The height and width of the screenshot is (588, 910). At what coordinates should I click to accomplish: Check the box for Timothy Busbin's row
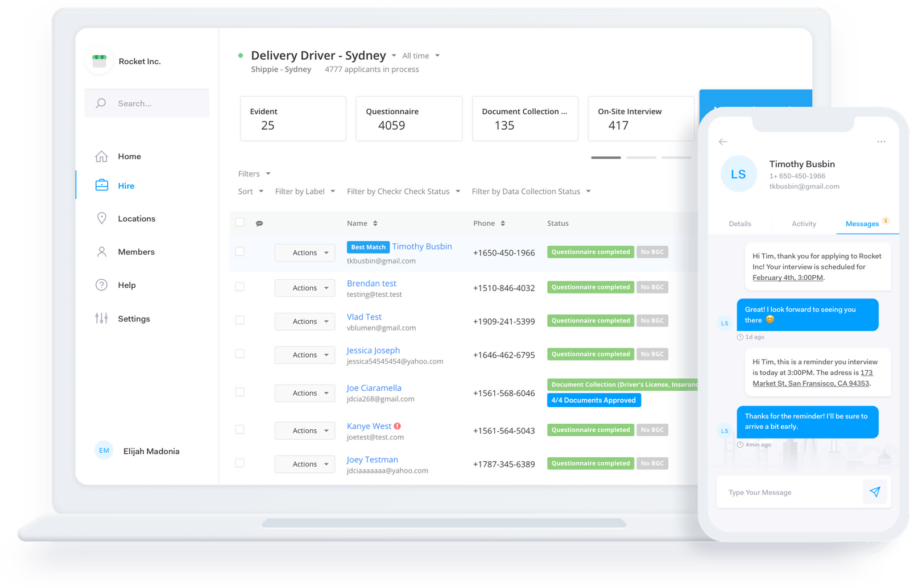pyautogui.click(x=240, y=251)
